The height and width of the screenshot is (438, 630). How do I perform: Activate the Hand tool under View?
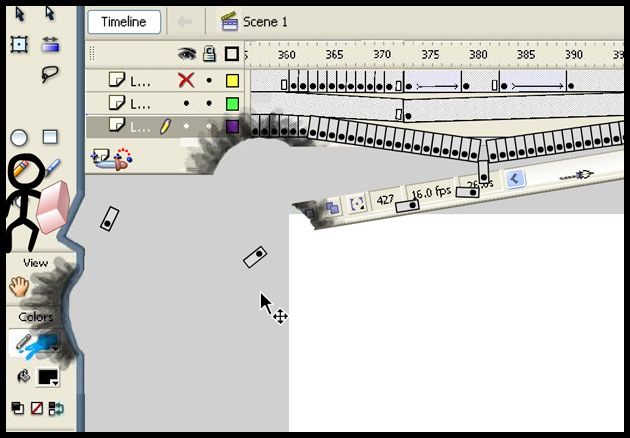pos(19,286)
